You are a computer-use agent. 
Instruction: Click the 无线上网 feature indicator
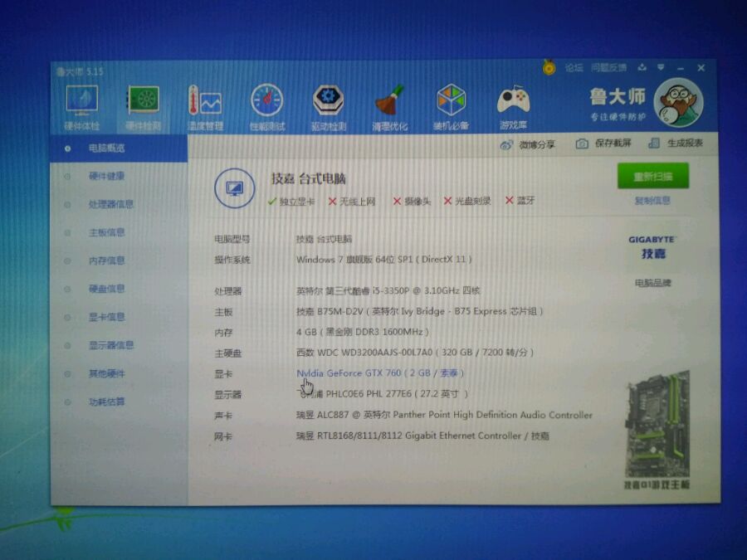(x=352, y=202)
